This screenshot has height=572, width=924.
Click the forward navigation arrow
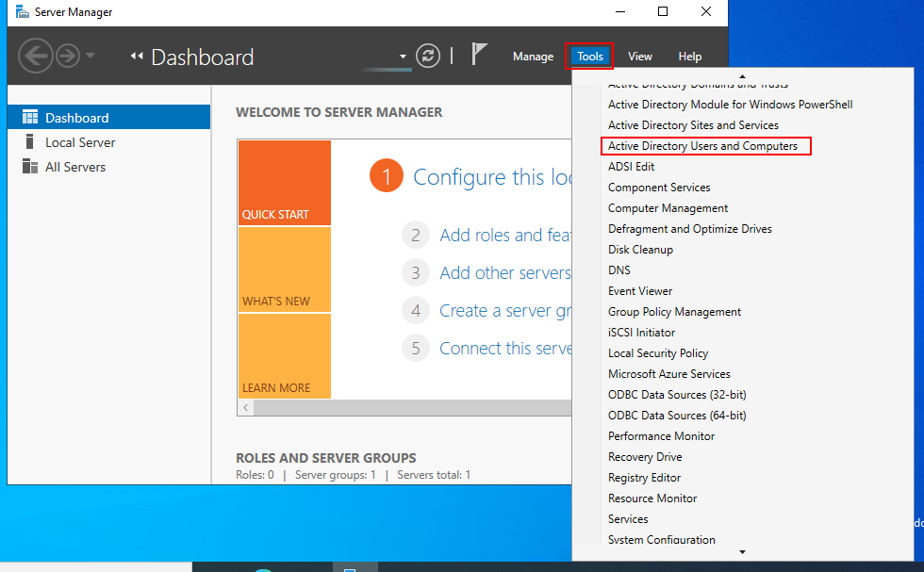tap(68, 56)
